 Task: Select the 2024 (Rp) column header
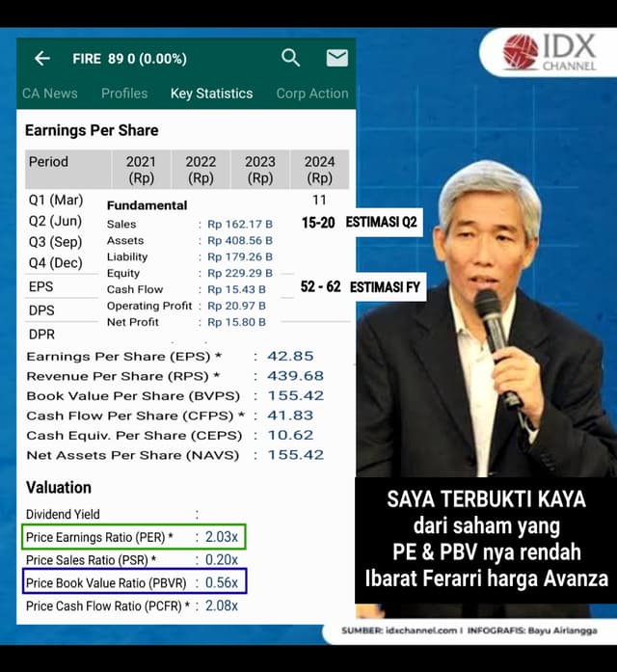coord(319,170)
